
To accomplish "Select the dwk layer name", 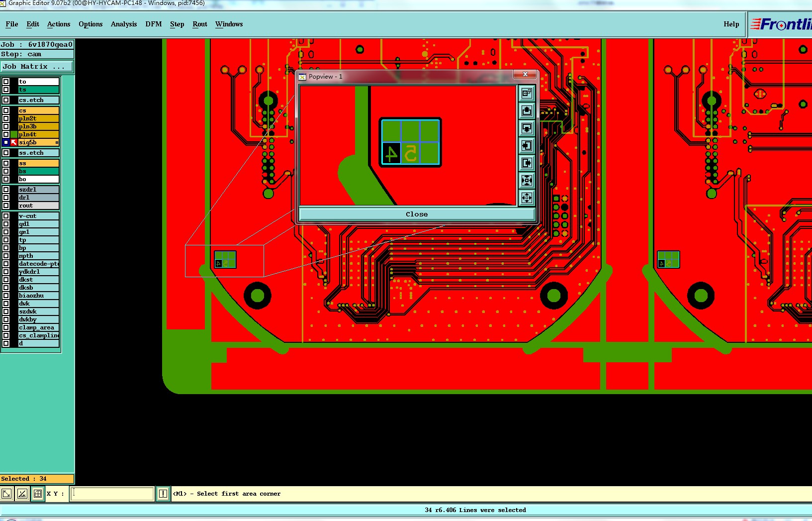I will [39, 304].
